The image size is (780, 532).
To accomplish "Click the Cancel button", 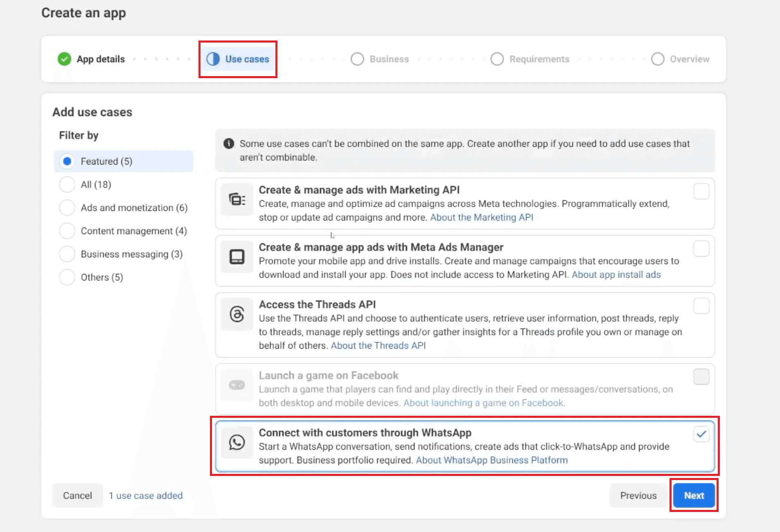I will pos(77,495).
